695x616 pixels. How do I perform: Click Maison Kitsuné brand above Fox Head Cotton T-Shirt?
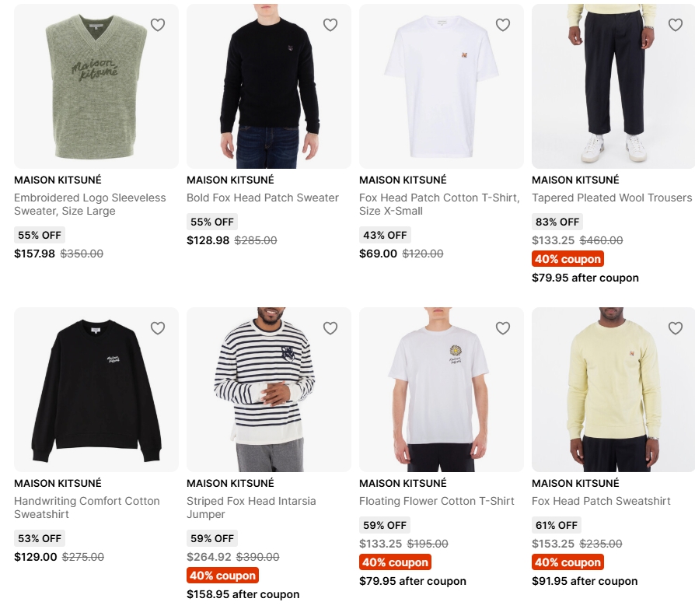[403, 180]
